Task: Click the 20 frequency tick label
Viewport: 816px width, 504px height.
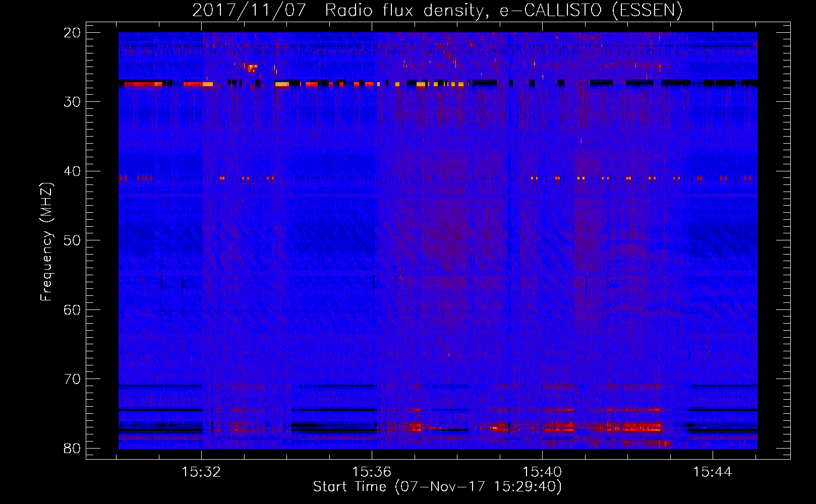Action: click(73, 33)
